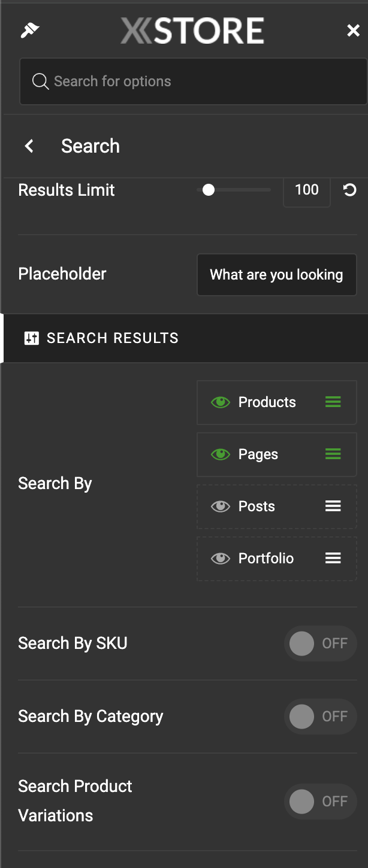Screen dimensions: 368x868
Task: Click the drag handle icon beside Pages
Action: (333, 454)
